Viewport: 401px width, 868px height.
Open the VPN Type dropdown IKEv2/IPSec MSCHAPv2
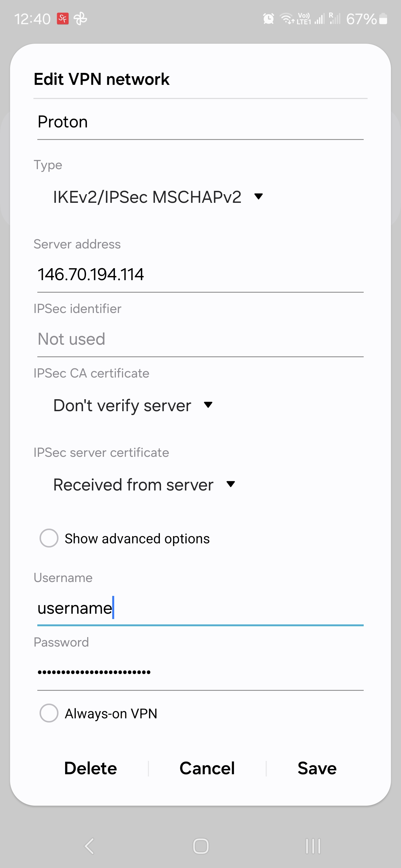click(158, 197)
